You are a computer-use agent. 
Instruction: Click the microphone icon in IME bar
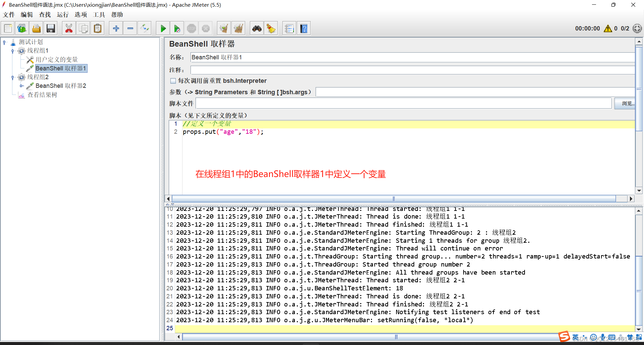coord(603,337)
